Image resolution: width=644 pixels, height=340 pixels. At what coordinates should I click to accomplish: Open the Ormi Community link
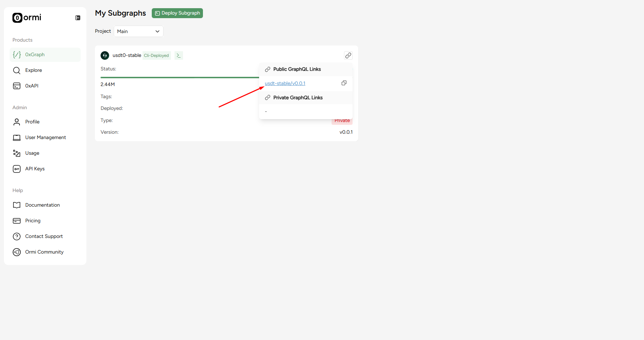[44, 252]
